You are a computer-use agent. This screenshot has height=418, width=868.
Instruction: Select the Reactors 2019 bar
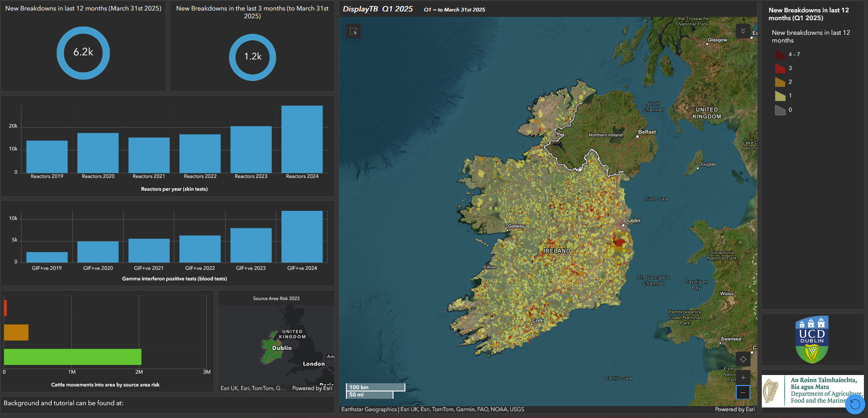coord(47,156)
